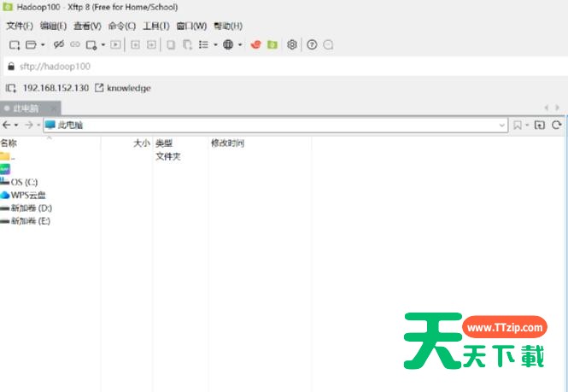Select the 新加卷 (E:) drive
This screenshot has height=392, width=568.
(26, 221)
